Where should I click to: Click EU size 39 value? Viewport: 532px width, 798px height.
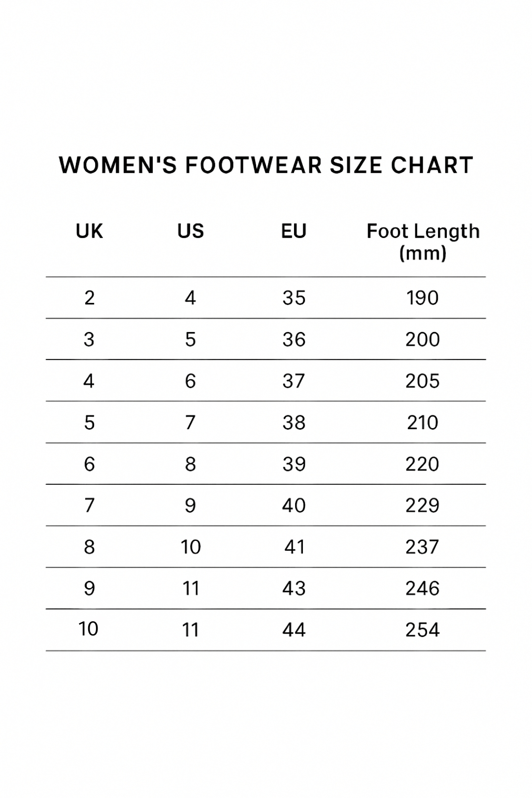(x=294, y=464)
